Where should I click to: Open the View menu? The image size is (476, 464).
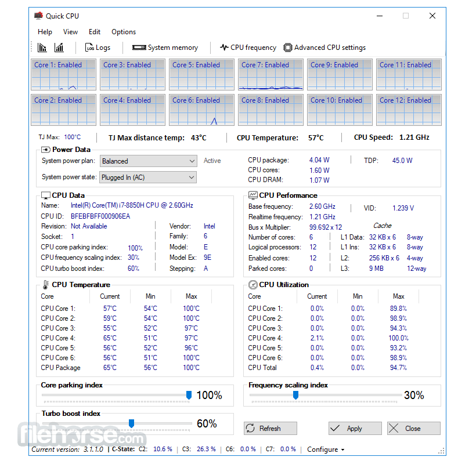pos(70,32)
